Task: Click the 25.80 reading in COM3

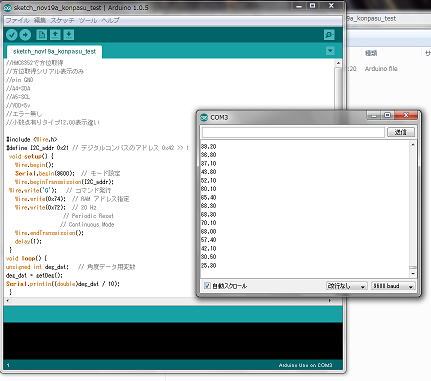Action: pyautogui.click(x=209, y=265)
